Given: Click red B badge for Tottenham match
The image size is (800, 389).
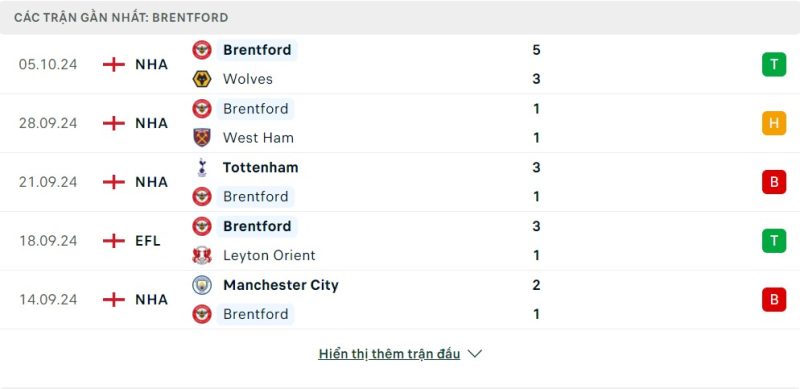Looking at the screenshot, I should click(774, 182).
